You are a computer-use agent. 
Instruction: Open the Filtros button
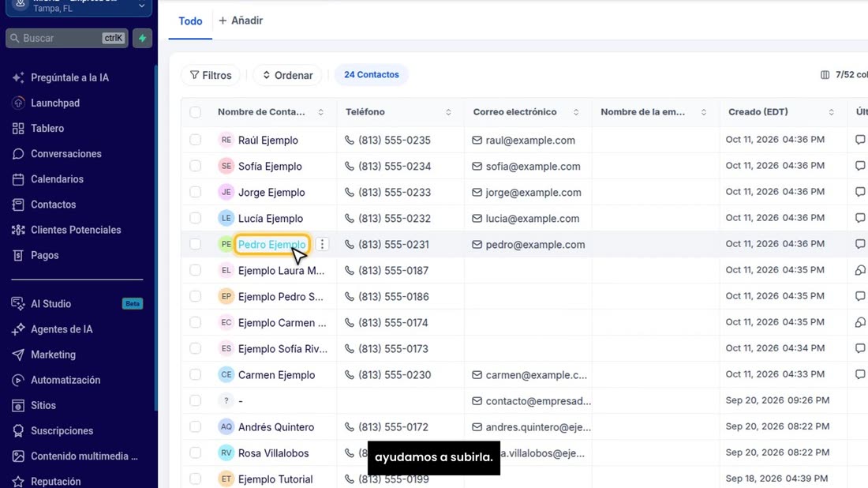211,75
